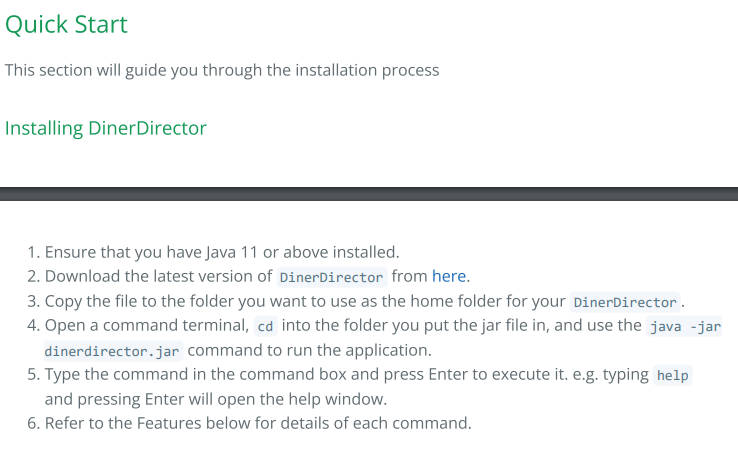Click the "help" inline code snippet
The height and width of the screenshot is (451, 738).
(672, 375)
